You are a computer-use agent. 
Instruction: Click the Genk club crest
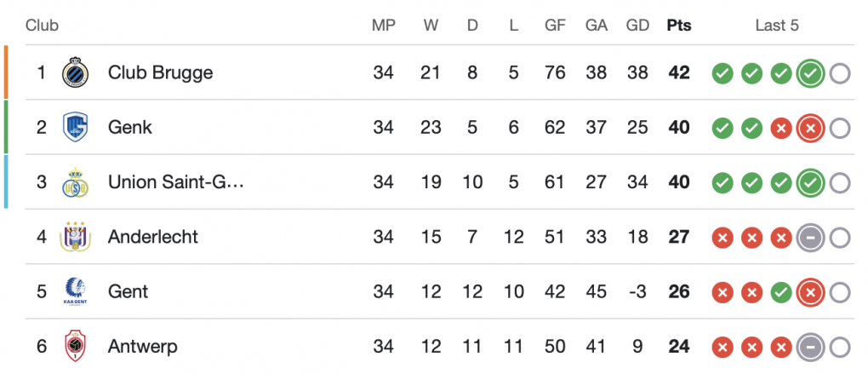[75, 127]
